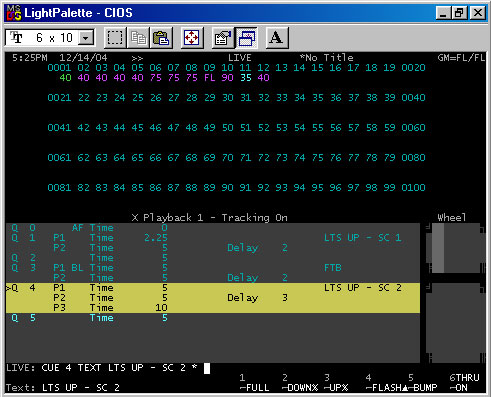The height and width of the screenshot is (397, 491).
Task: Restore the LightPalette window size
Action: click(x=459, y=13)
